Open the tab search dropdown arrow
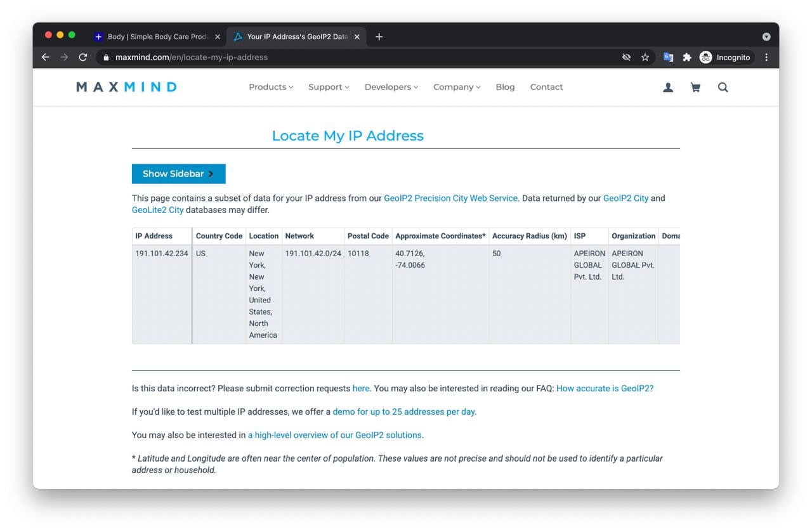Viewport: 812px width, 532px height. (766, 37)
